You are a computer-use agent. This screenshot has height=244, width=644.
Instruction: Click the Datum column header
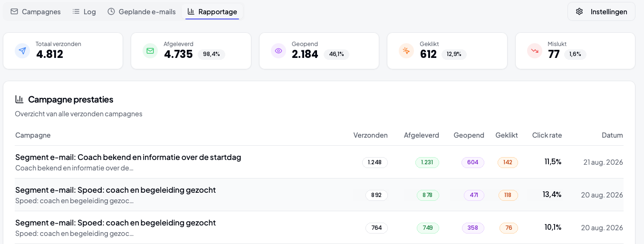tap(612, 135)
